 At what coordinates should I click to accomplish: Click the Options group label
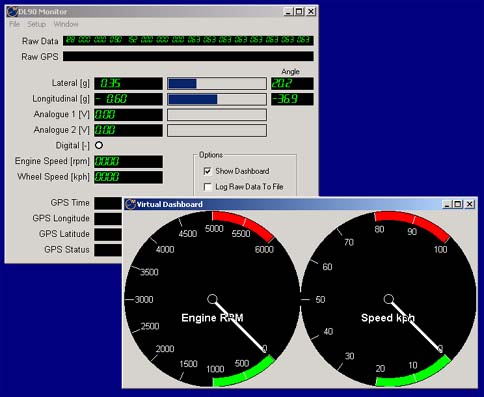tap(211, 155)
